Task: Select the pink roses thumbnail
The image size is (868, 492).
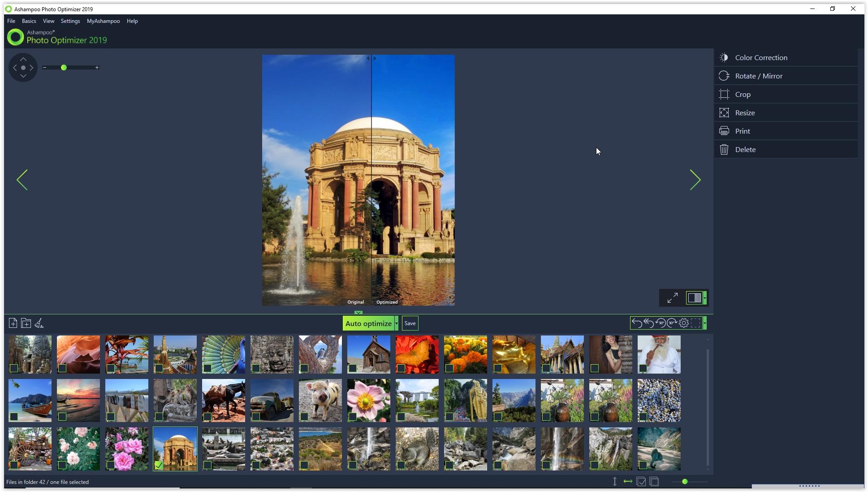Action: (126, 448)
